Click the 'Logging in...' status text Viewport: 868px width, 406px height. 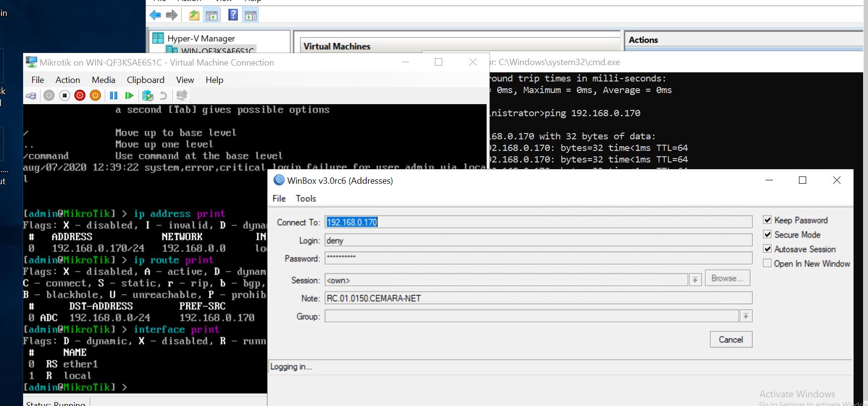291,366
